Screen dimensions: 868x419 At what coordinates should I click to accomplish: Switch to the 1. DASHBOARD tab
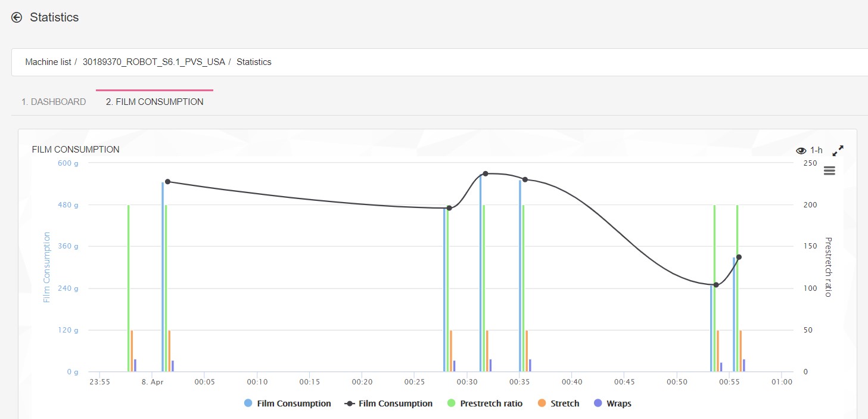54,102
